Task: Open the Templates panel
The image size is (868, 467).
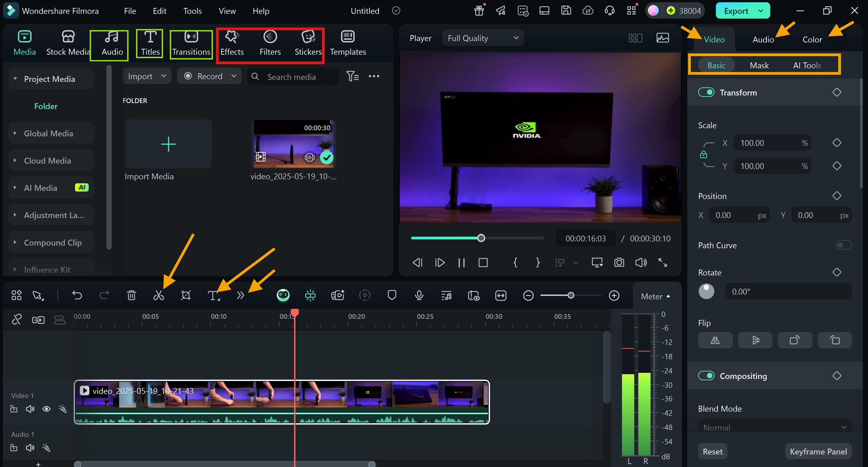Action: [348, 43]
